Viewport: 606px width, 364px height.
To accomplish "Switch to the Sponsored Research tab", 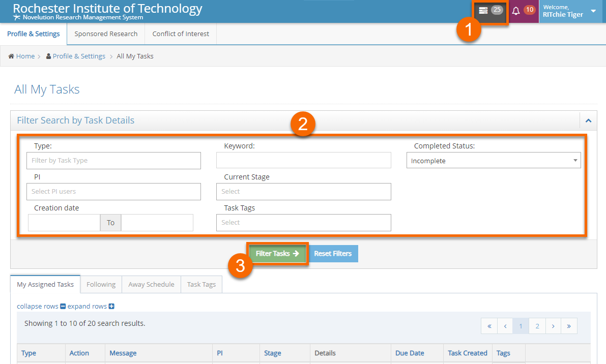I will click(106, 34).
